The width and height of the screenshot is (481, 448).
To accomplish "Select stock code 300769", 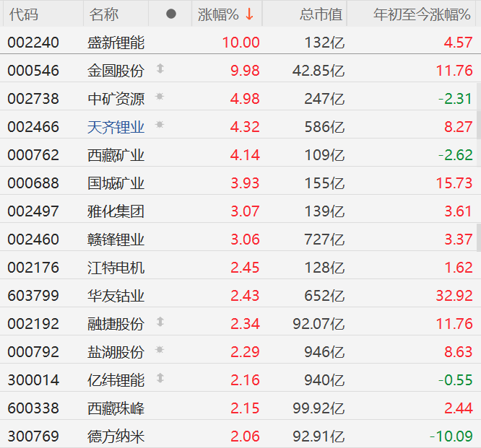I will point(33,436).
